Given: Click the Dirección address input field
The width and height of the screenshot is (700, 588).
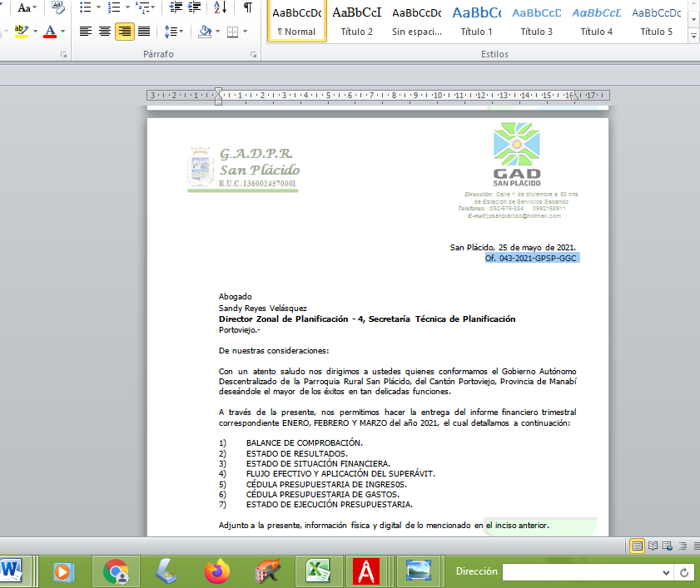Looking at the screenshot, I should click(x=587, y=572).
